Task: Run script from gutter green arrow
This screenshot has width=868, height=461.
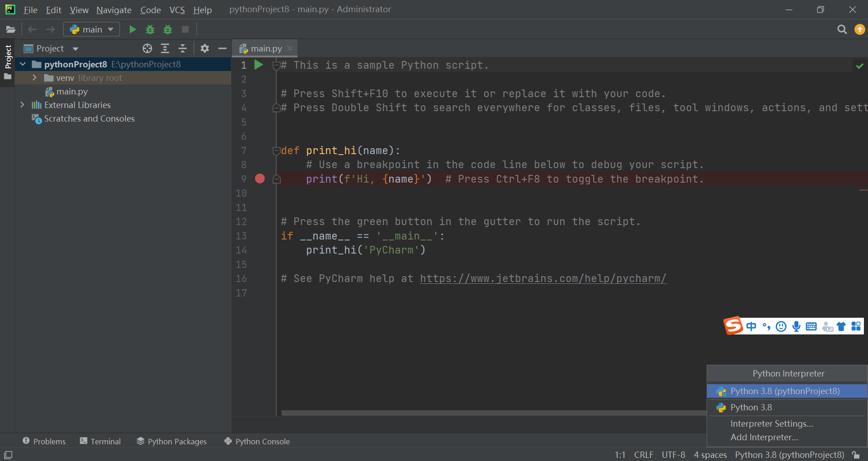Action: click(x=259, y=65)
